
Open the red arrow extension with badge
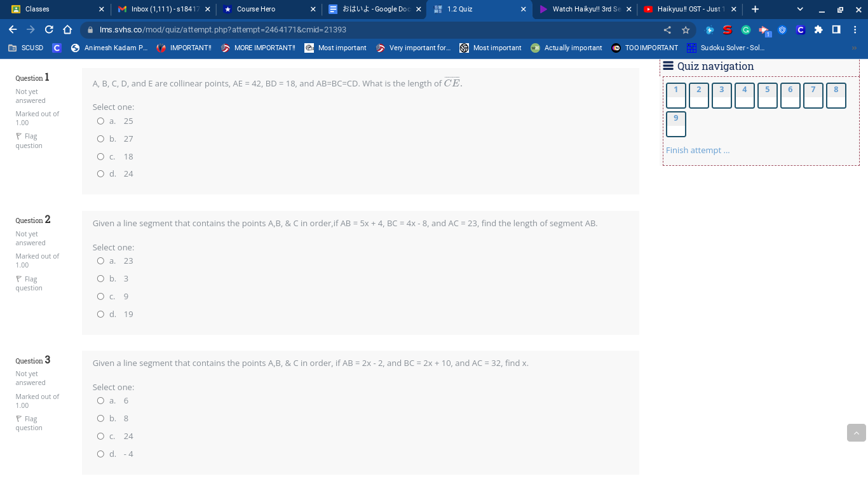[x=764, y=30]
